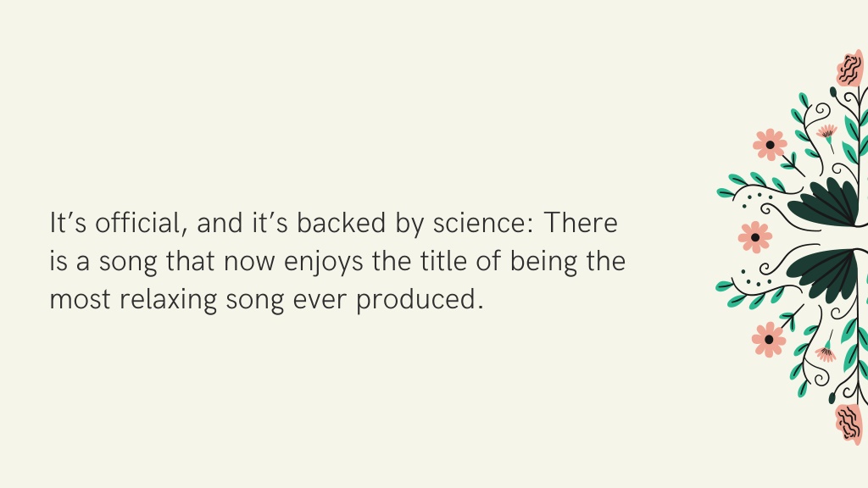Viewport: 868px width, 488px height.
Task: Click the pink rose at top of floral design
Action: coord(849,69)
